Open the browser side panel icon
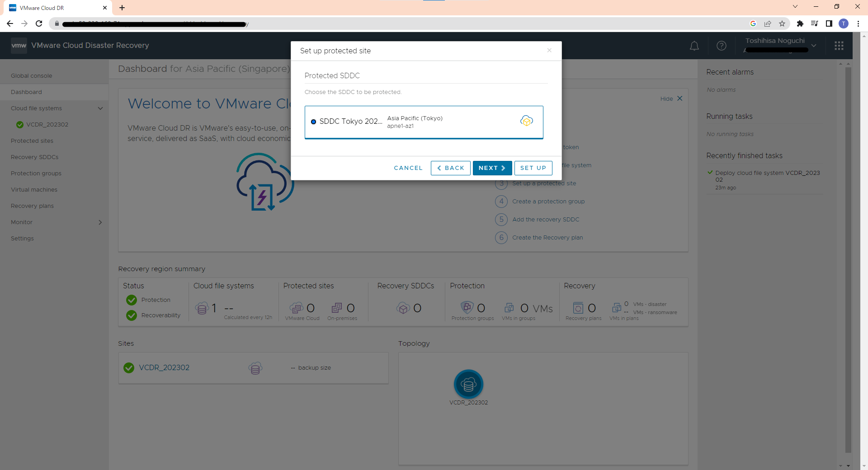Viewport: 868px width, 470px height. (829, 23)
